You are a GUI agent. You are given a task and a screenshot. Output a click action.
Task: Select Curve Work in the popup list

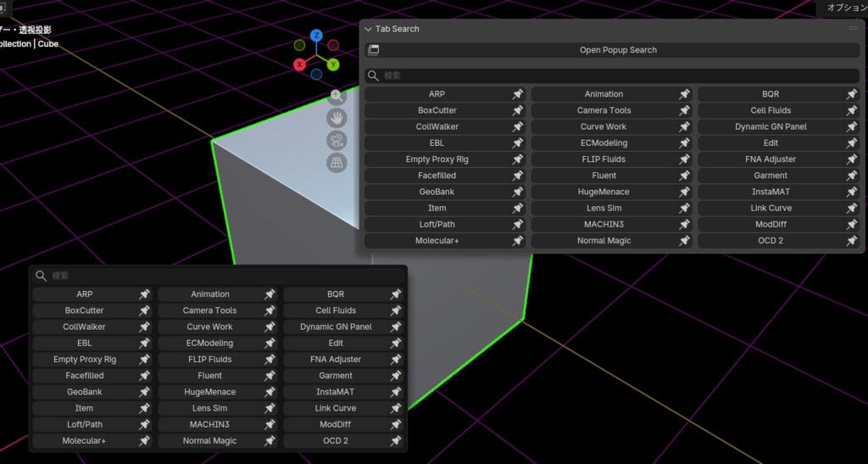[x=210, y=327]
